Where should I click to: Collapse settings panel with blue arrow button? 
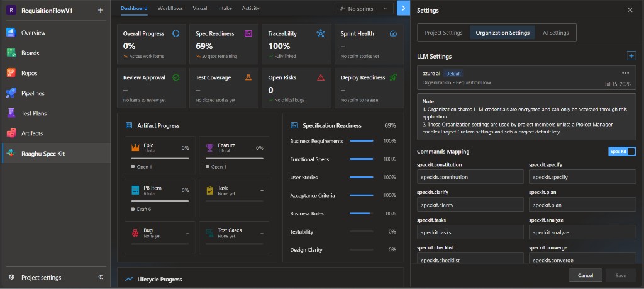point(403,8)
